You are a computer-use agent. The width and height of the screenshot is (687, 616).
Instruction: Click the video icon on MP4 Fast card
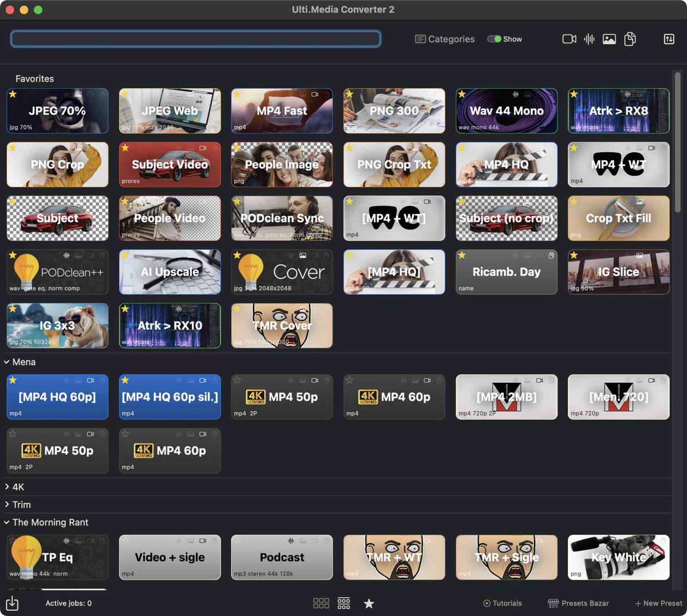(315, 94)
